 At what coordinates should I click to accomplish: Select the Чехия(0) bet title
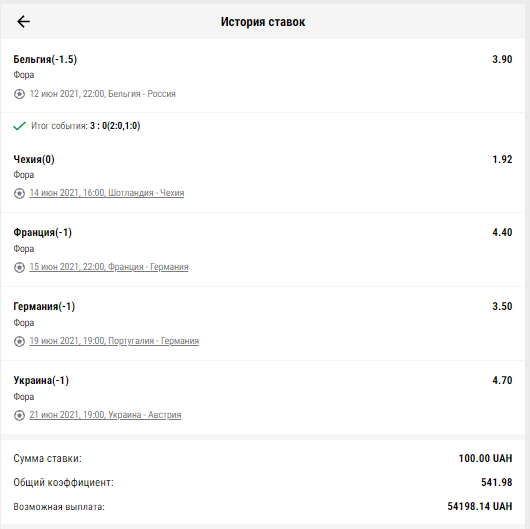(x=34, y=159)
